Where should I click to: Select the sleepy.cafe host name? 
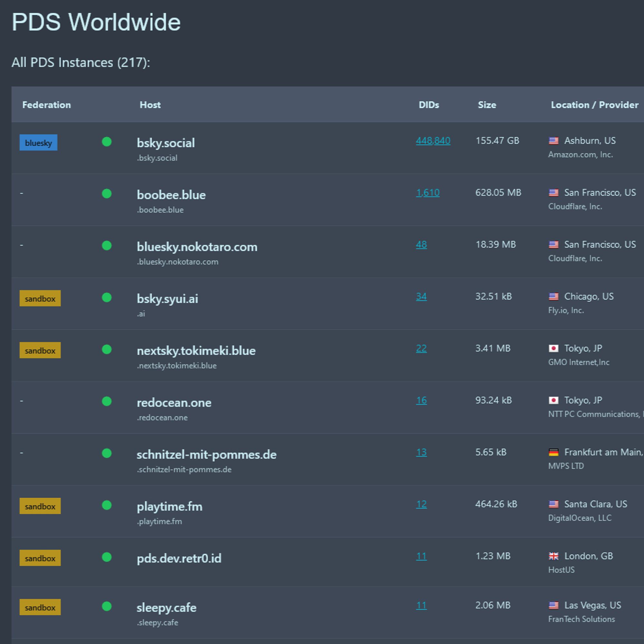tap(166, 608)
